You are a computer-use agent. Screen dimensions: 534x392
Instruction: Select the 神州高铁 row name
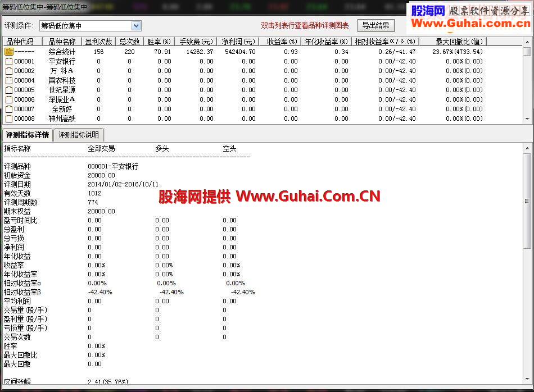click(x=62, y=118)
